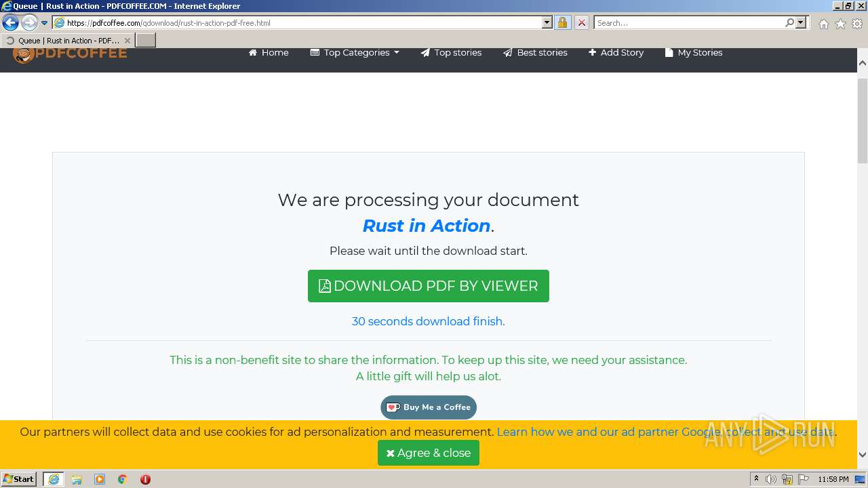
Task: Click the PDFCOFFEE logo
Action: (x=70, y=54)
